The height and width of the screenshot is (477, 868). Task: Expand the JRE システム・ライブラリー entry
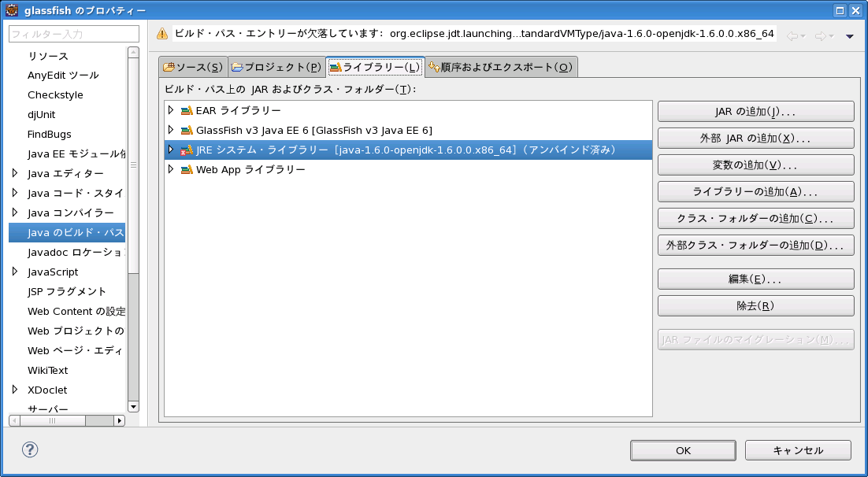[x=171, y=150]
